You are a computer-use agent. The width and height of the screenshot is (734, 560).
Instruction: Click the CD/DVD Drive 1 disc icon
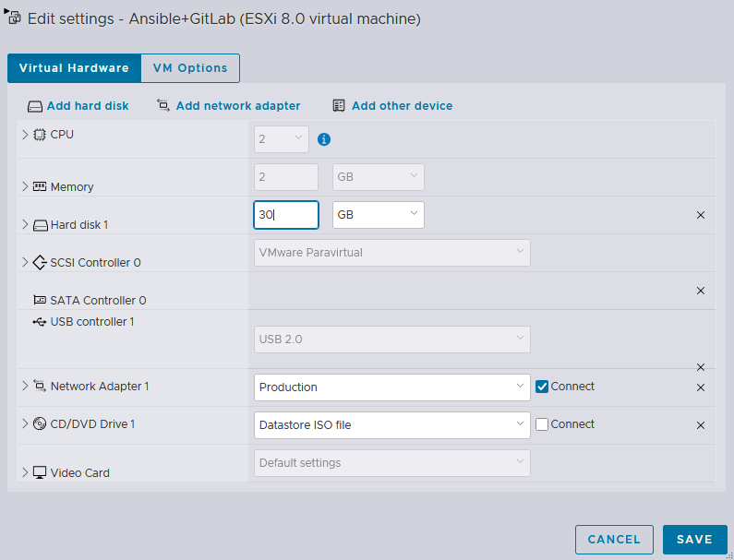tap(40, 423)
